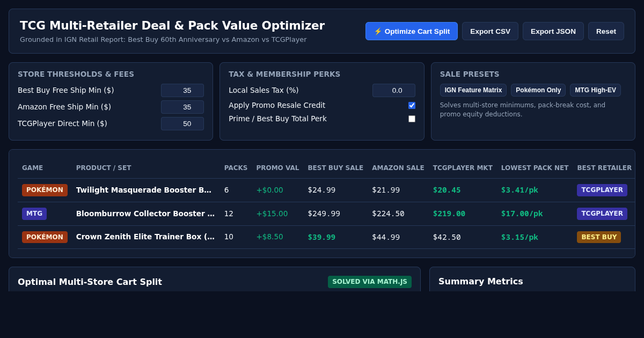Image resolution: width=644 pixels, height=338 pixels.
Task: Select Crown Zenith Elite Trainer Box name
Action: pos(146,237)
